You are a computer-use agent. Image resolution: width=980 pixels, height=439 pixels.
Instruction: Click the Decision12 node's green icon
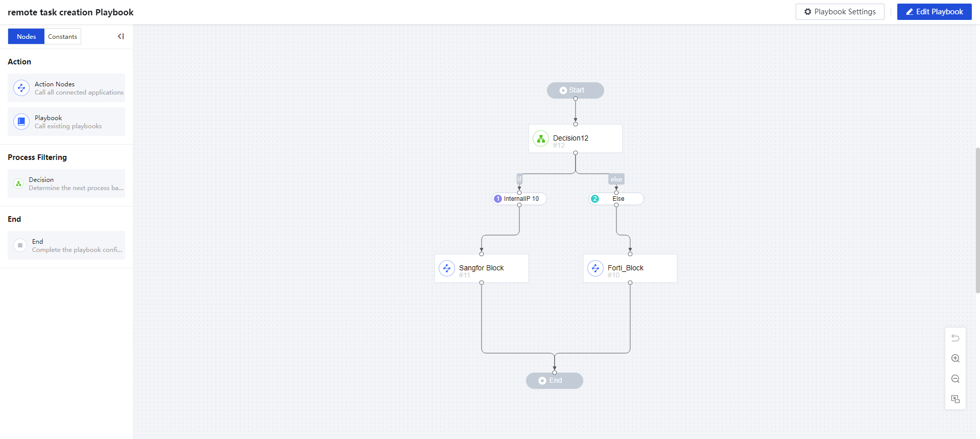tap(541, 138)
